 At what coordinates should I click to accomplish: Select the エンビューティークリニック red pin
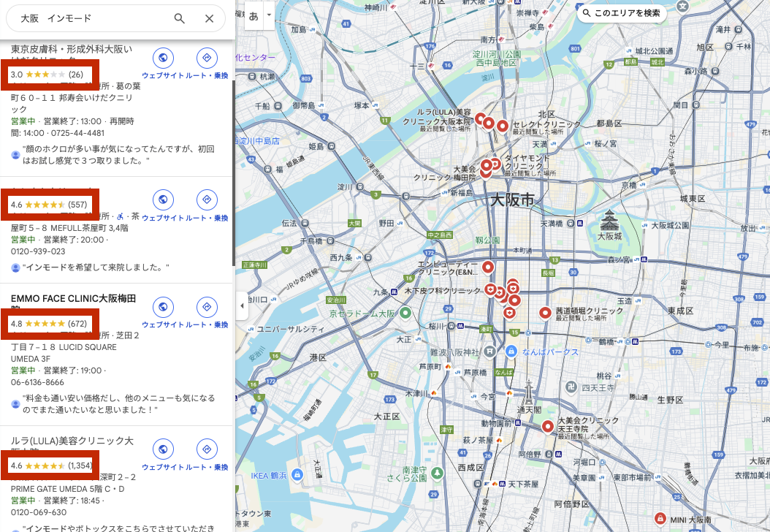[487, 267]
